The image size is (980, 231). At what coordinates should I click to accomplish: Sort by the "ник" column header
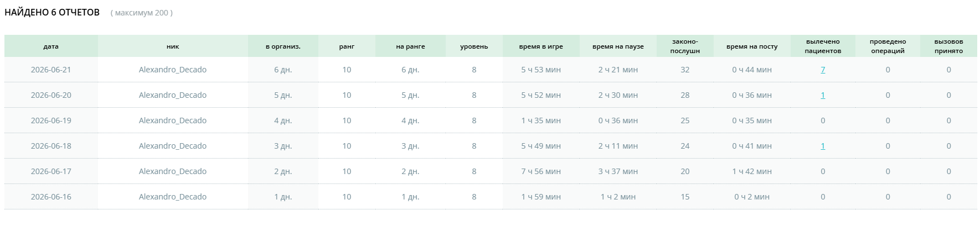point(173,46)
